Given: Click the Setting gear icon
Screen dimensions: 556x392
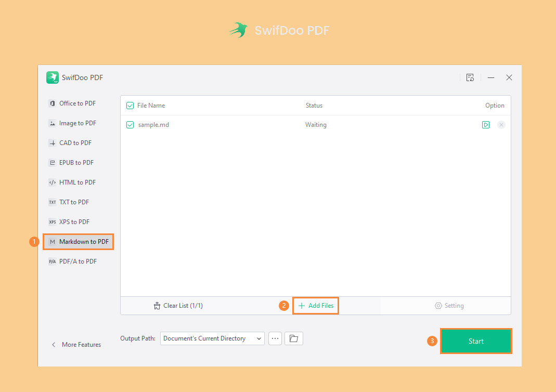Looking at the screenshot, I should tap(438, 306).
